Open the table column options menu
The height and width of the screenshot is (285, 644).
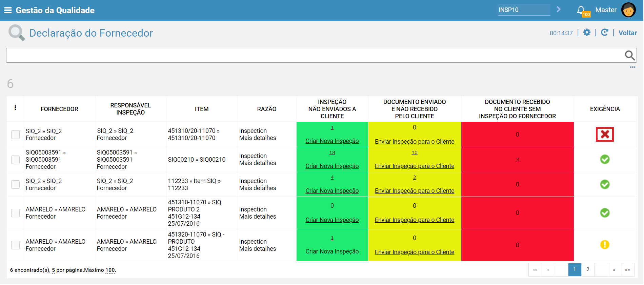tap(15, 108)
